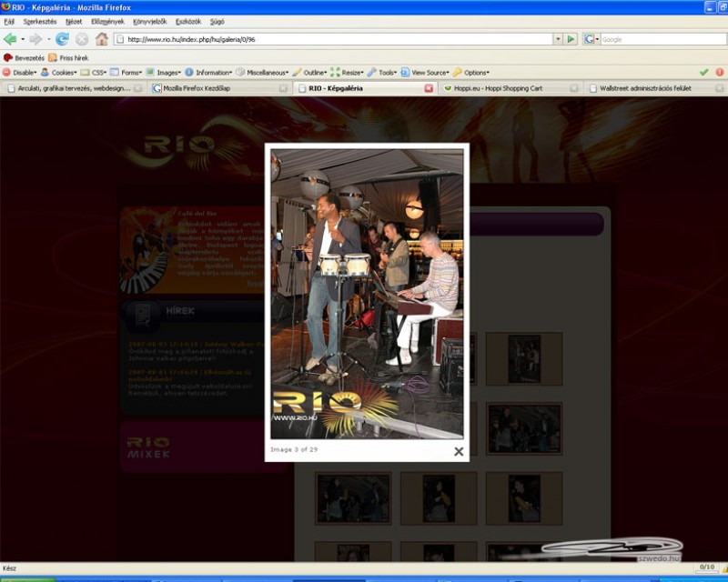Click the Home icon in the navigation toolbar

(x=102, y=39)
